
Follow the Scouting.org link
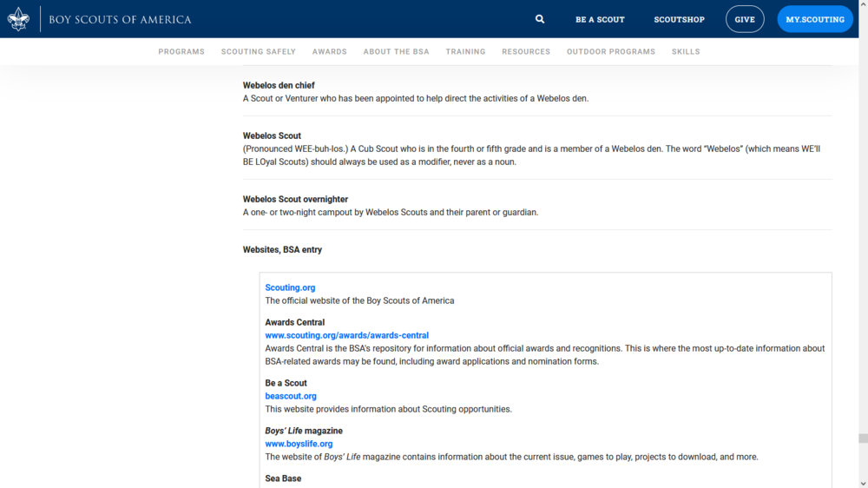pos(290,287)
